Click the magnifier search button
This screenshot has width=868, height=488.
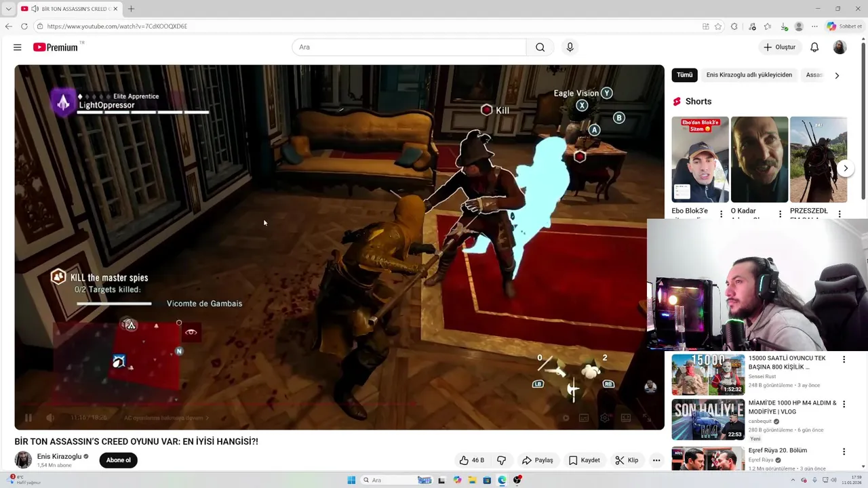(x=540, y=47)
